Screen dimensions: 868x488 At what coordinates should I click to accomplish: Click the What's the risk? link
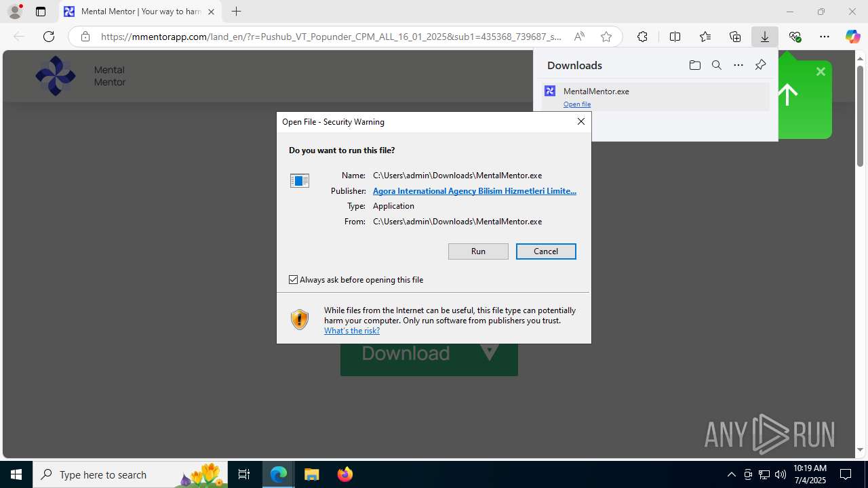352,331
